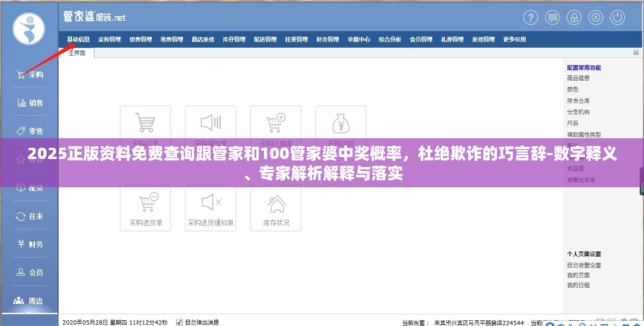
Task: Open 商品信息 shortcut link
Action: pyautogui.click(x=578, y=78)
